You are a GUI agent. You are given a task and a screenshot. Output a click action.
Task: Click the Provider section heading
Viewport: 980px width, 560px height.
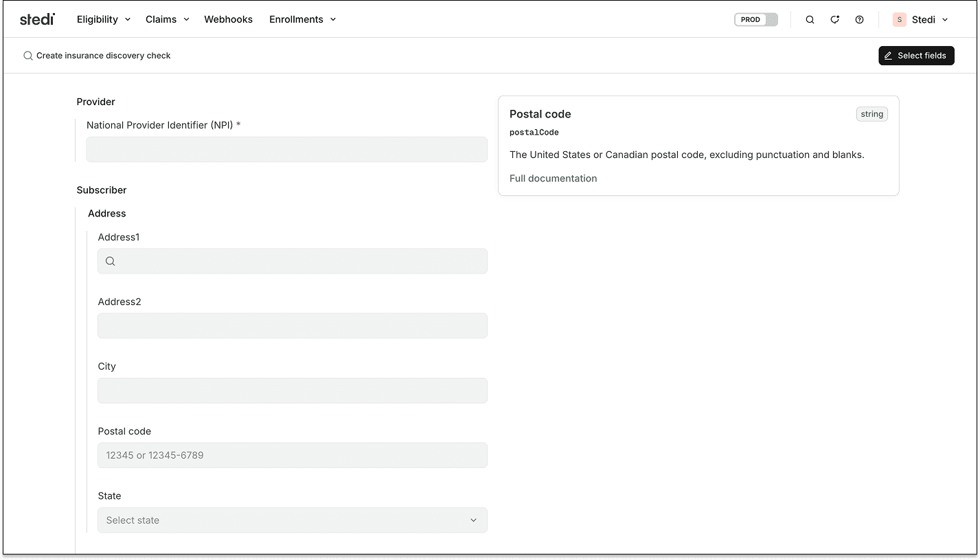click(x=95, y=102)
